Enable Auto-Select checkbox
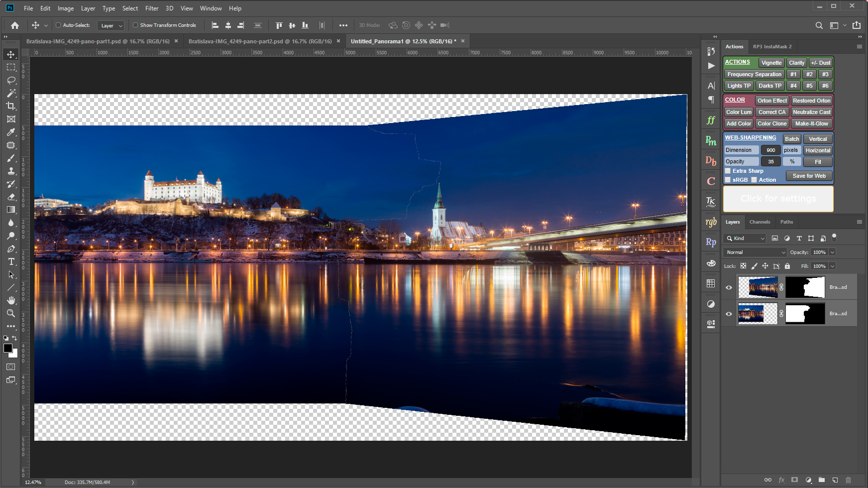 coord(58,25)
